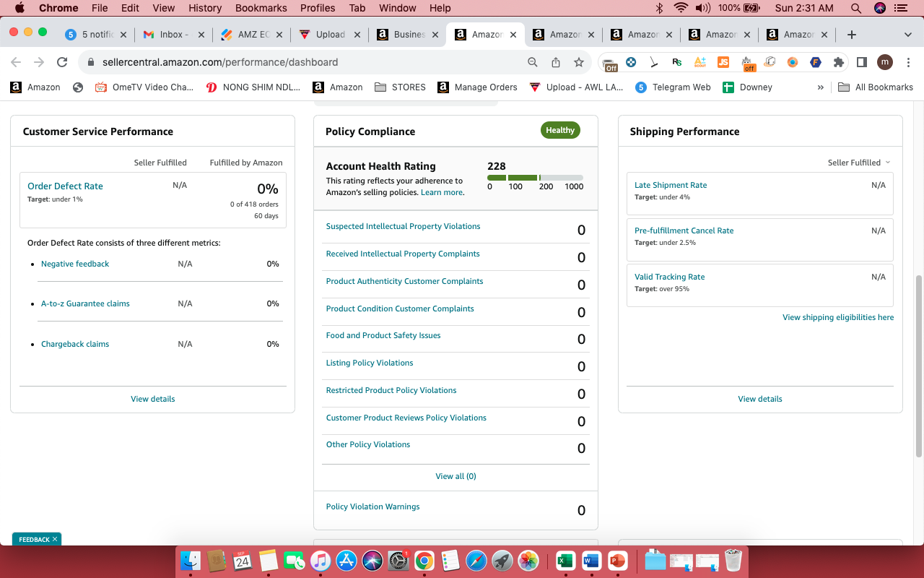Show hidden bookmarks with the double chevron

pos(821,87)
